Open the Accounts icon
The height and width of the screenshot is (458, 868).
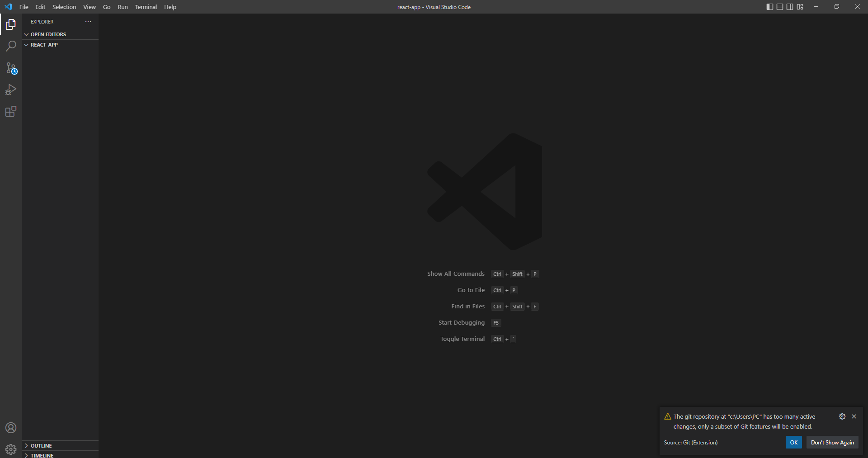point(11,428)
